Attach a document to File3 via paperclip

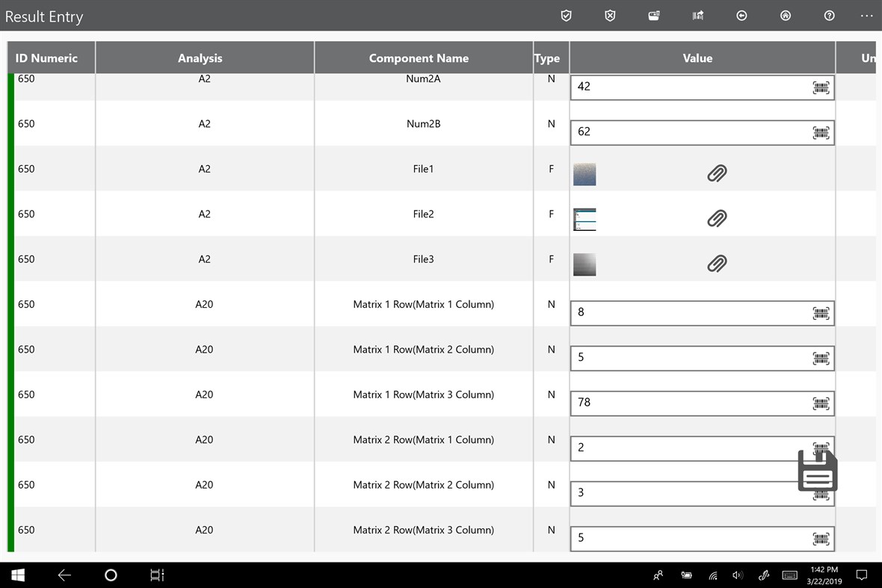[x=717, y=264]
